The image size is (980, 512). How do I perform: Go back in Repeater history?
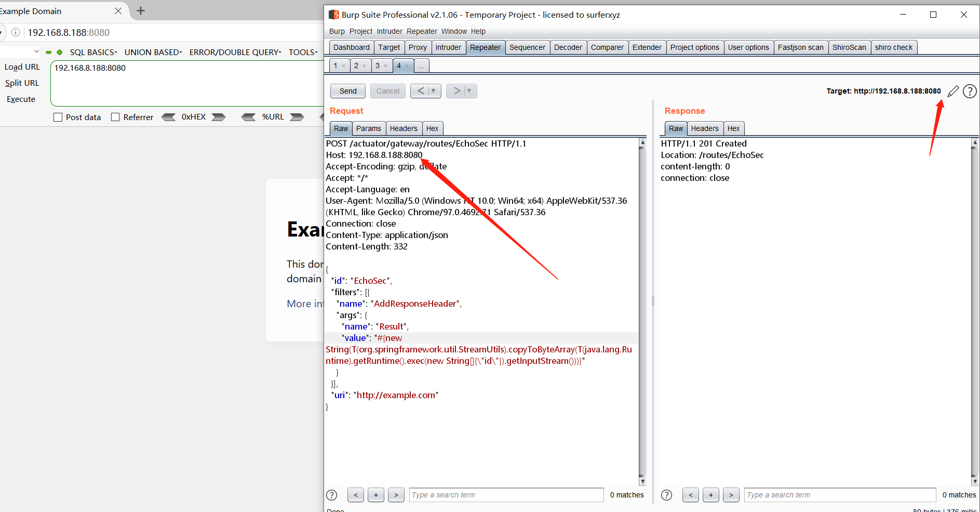coord(421,91)
